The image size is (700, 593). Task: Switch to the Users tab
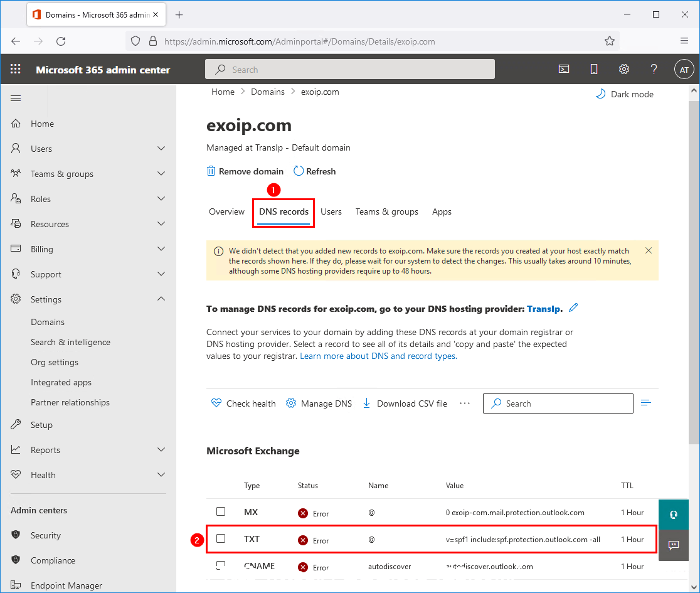point(331,211)
